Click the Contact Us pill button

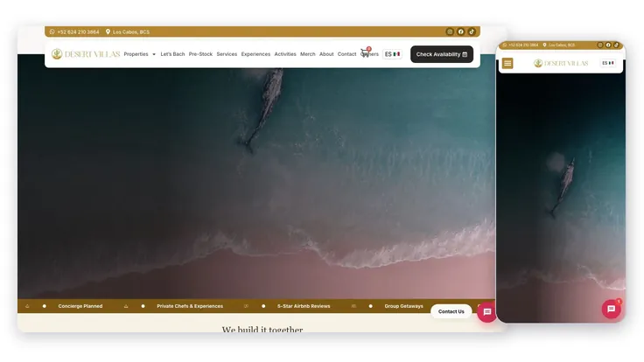(451, 311)
